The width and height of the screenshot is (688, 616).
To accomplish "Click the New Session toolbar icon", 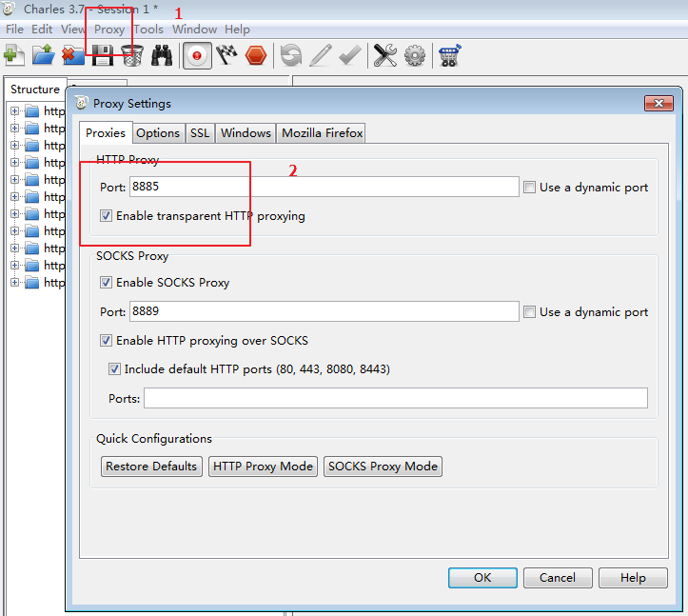I will pos(14,56).
